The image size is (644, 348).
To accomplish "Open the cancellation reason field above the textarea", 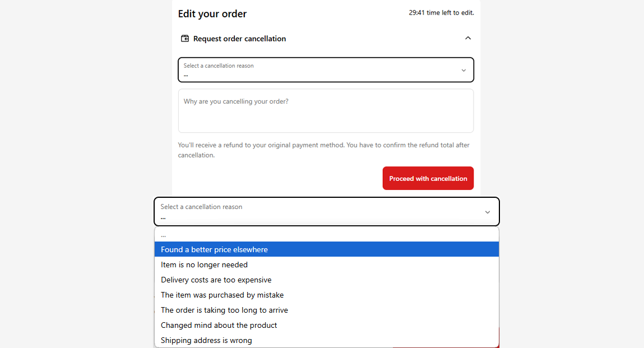I will pos(319,70).
